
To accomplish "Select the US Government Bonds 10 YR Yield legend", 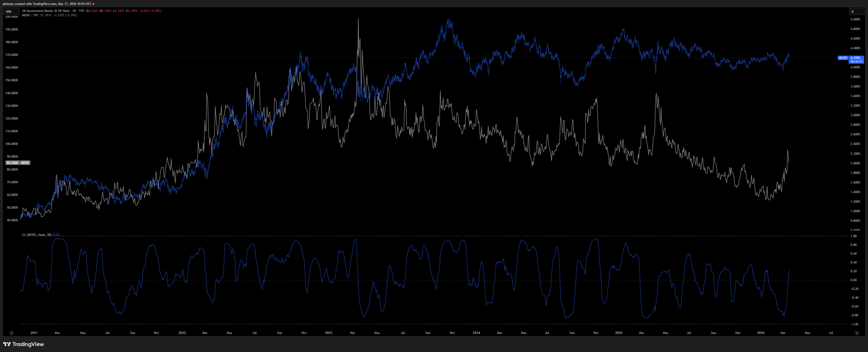I will [46, 11].
